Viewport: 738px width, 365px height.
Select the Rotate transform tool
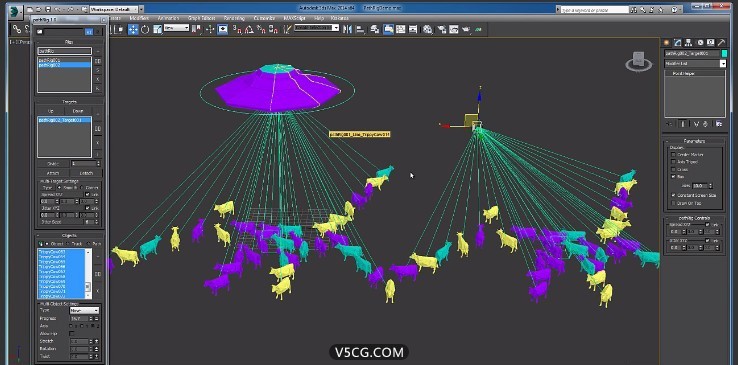pos(145,29)
